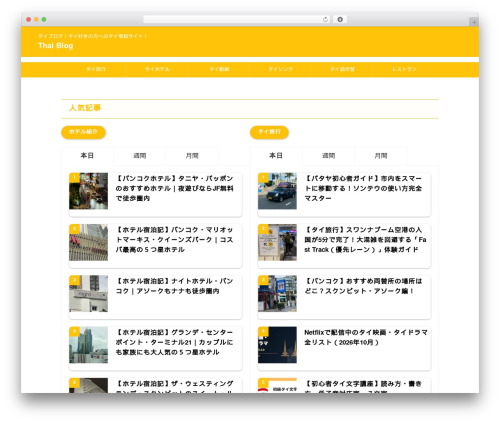The width and height of the screenshot is (500, 423).
Task: Click the ホテル紹介 category button
Action: tap(83, 132)
